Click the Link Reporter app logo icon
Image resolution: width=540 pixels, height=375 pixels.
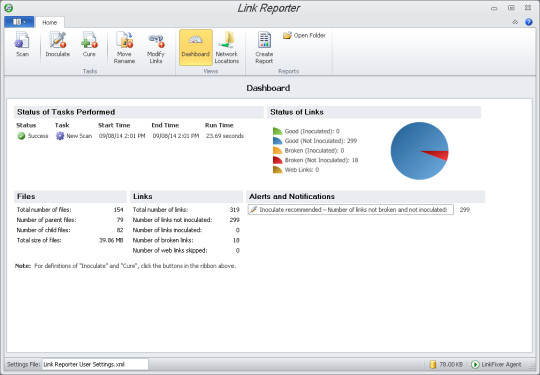(x=9, y=8)
